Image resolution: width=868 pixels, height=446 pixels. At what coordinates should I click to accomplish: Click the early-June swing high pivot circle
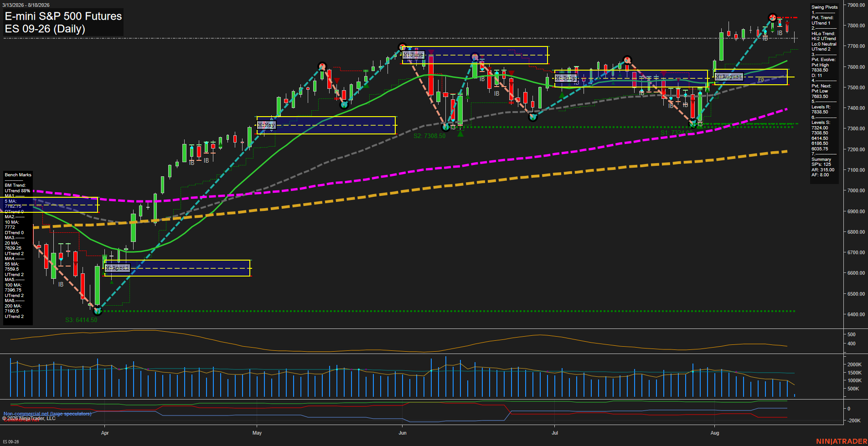(x=402, y=47)
